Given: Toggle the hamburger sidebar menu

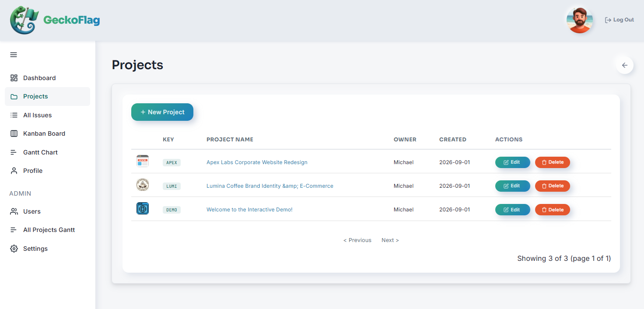Looking at the screenshot, I should 14,55.
